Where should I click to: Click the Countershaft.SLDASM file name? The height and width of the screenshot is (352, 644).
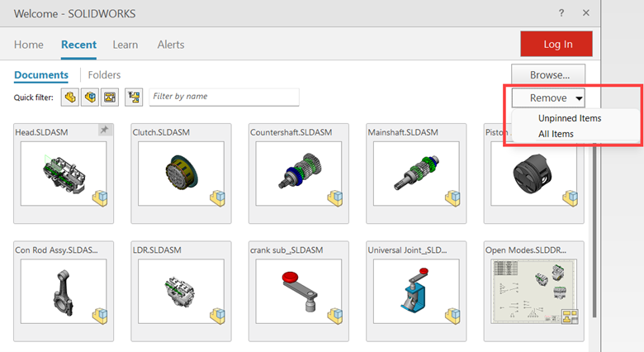pyautogui.click(x=291, y=132)
